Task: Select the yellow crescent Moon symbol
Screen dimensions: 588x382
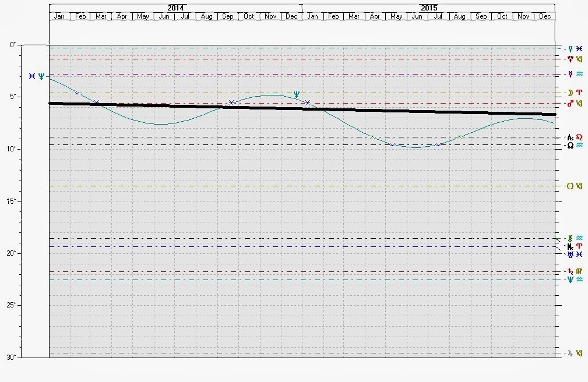Action: coord(571,93)
